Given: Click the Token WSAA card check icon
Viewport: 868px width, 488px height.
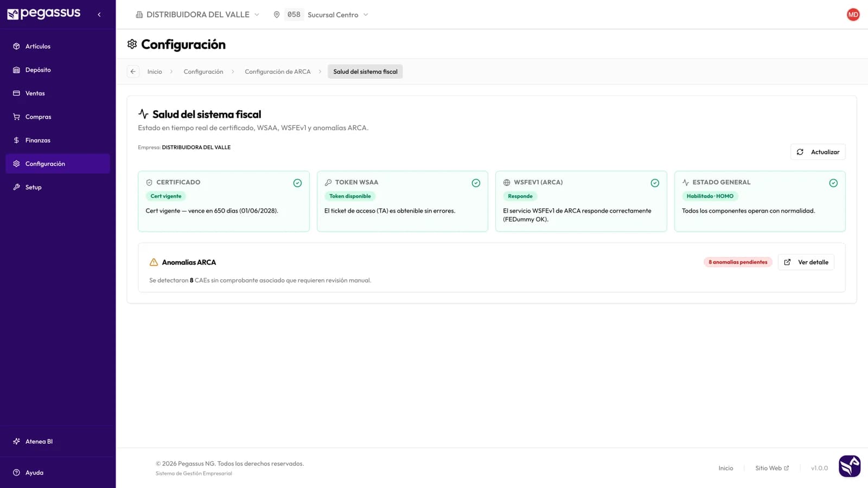Looking at the screenshot, I should tap(476, 183).
